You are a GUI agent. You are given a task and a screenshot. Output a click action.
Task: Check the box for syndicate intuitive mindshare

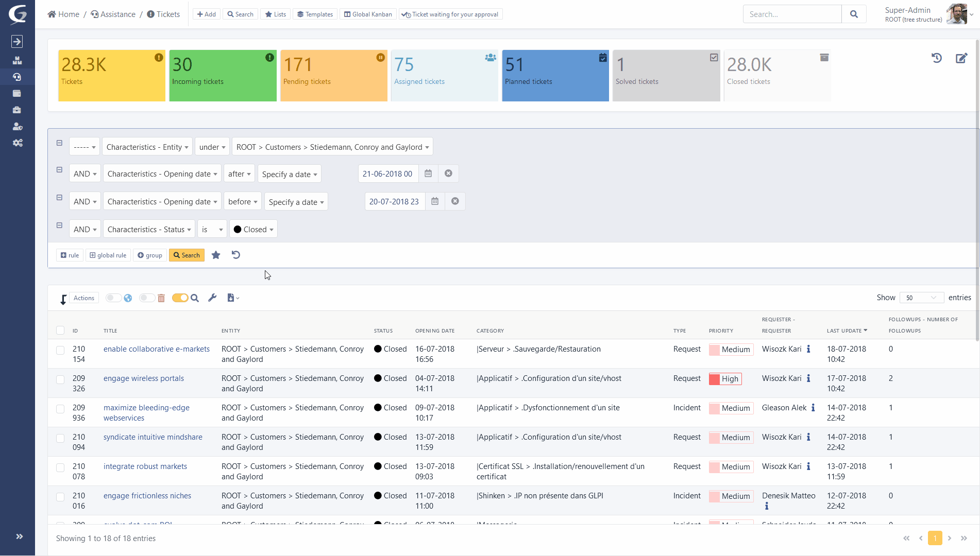60,438
